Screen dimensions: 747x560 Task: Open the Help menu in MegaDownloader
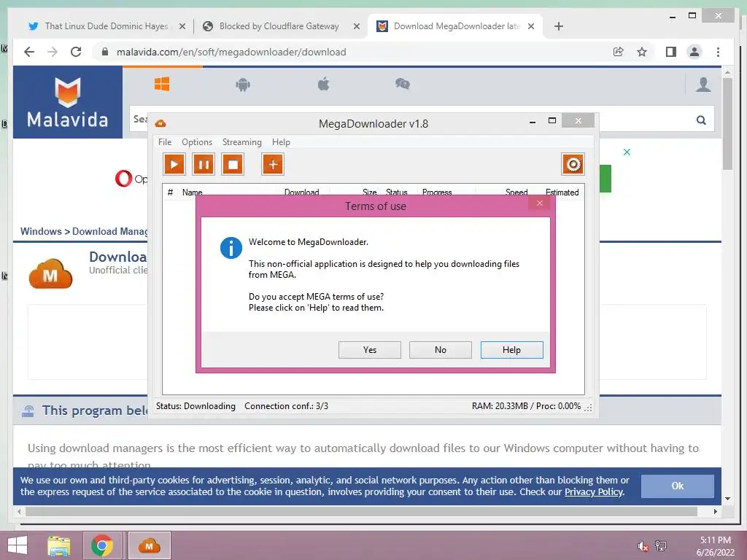pos(281,142)
